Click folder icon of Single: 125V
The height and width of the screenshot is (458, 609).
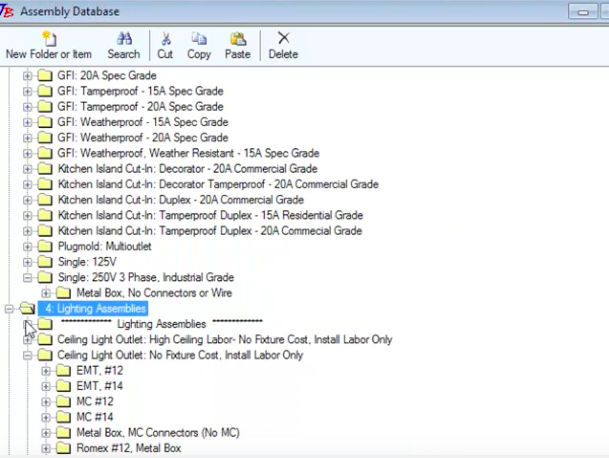point(45,261)
